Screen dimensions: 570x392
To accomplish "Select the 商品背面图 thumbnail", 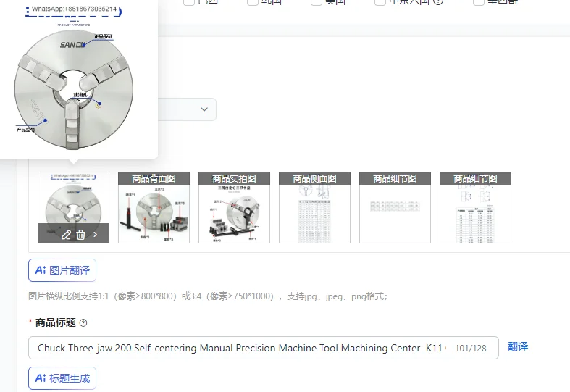I will pyautogui.click(x=154, y=208).
